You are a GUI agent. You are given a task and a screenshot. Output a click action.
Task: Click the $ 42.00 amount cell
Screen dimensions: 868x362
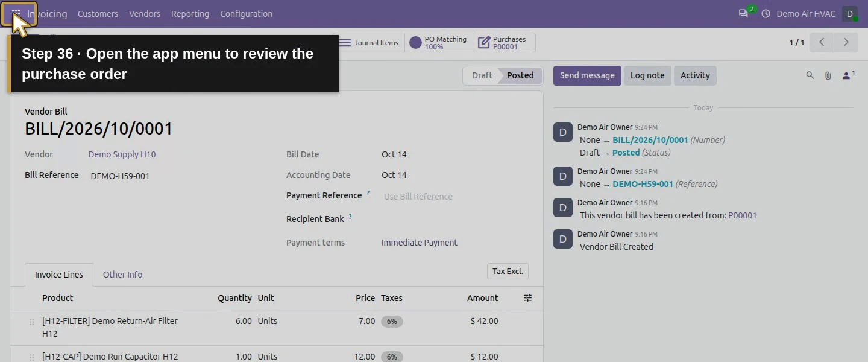point(484,321)
